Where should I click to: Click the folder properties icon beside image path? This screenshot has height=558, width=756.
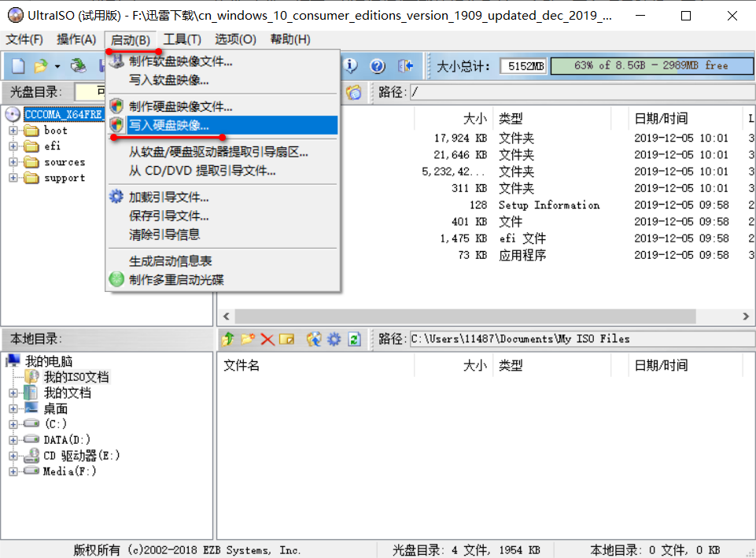[353, 91]
